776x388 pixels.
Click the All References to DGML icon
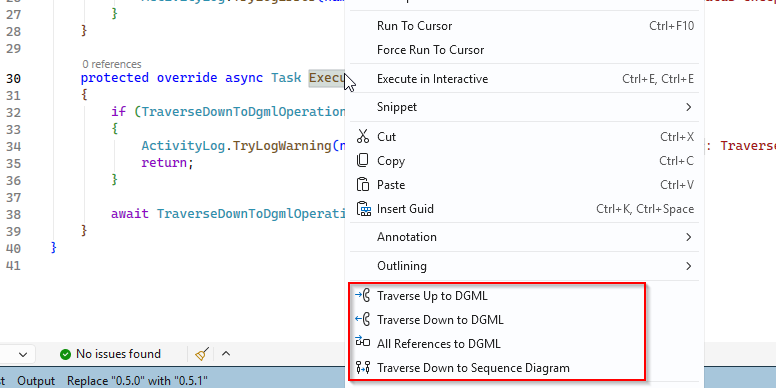point(363,342)
